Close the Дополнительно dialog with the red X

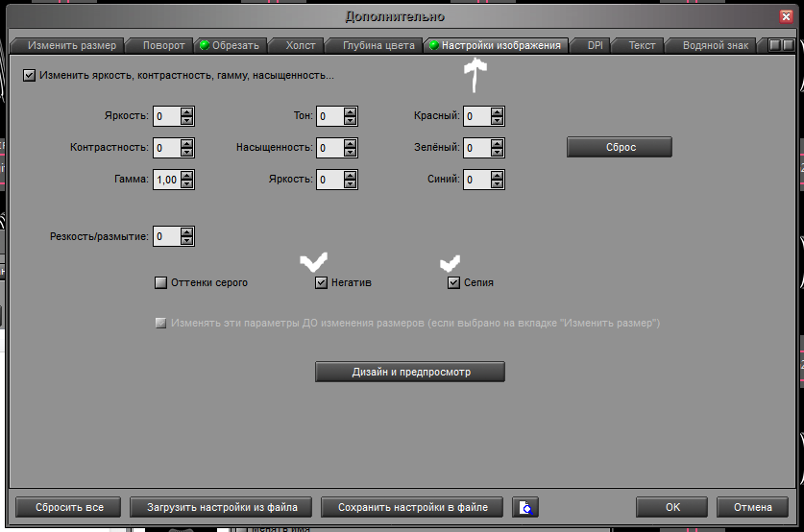pyautogui.click(x=786, y=16)
